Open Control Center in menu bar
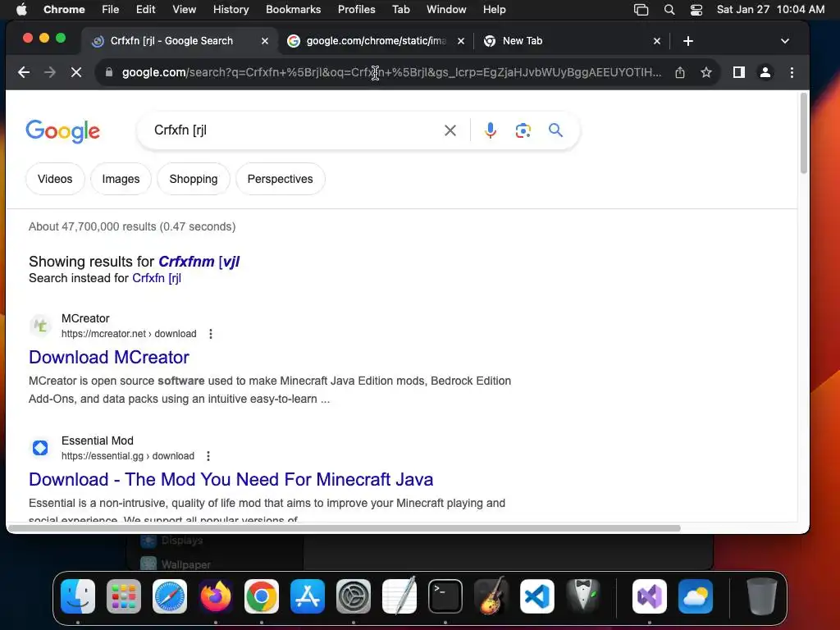Image resolution: width=840 pixels, height=630 pixels. tap(696, 10)
